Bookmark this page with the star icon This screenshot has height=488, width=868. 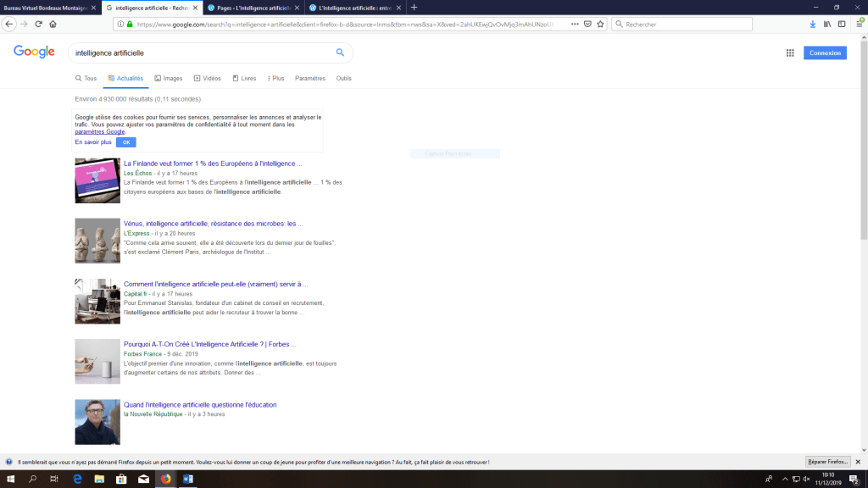tap(600, 24)
